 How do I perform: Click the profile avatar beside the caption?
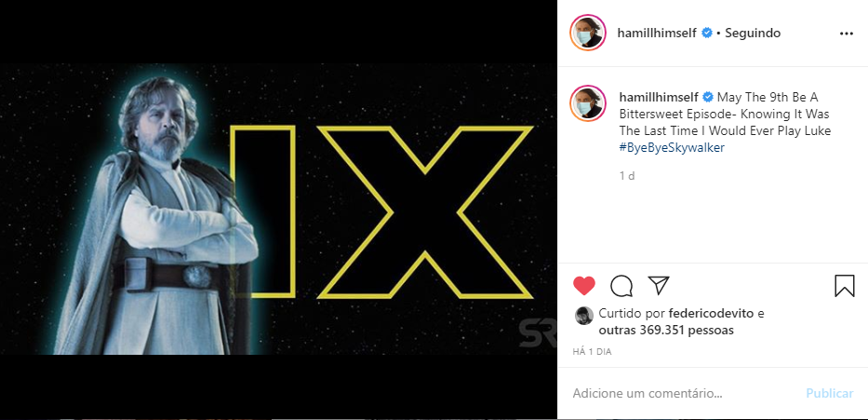coord(588,103)
